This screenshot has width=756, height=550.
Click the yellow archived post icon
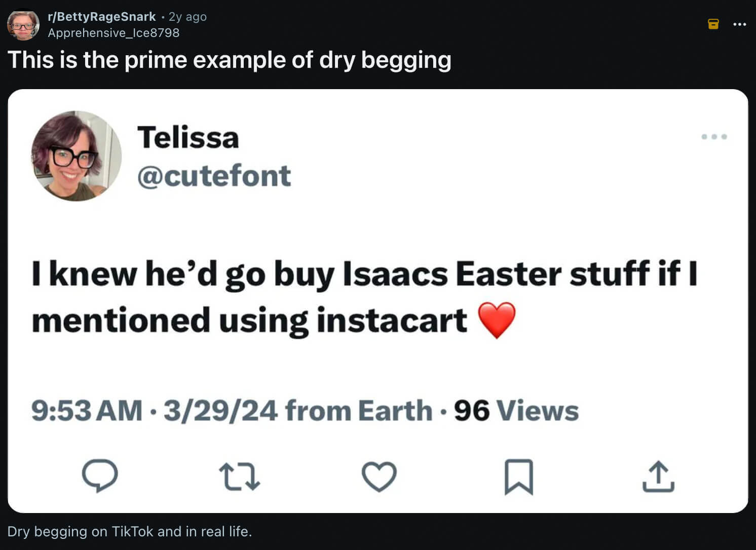tap(713, 24)
